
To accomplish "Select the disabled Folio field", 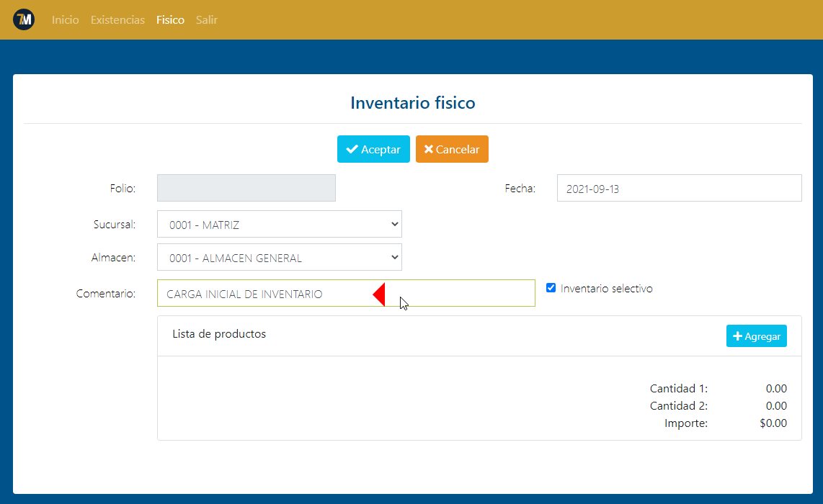I will [x=246, y=188].
